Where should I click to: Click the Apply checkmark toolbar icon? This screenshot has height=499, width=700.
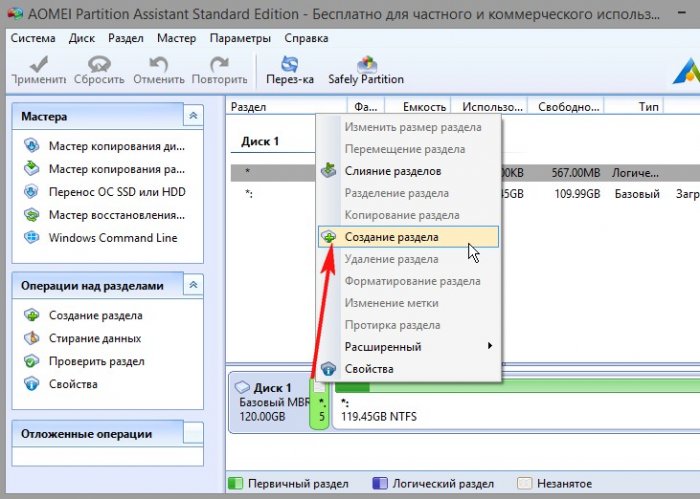(x=39, y=65)
